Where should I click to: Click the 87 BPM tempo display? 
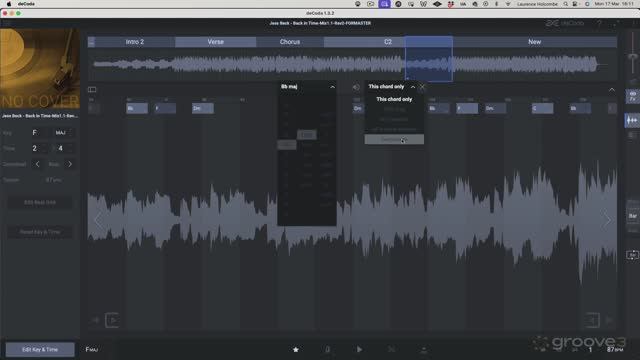pyautogui.click(x=614, y=349)
